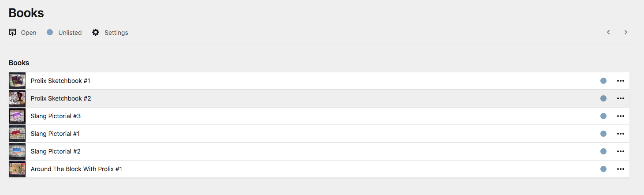Toggle visibility dot for Prolix Sketchbook #1
644x195 pixels.
(x=603, y=81)
